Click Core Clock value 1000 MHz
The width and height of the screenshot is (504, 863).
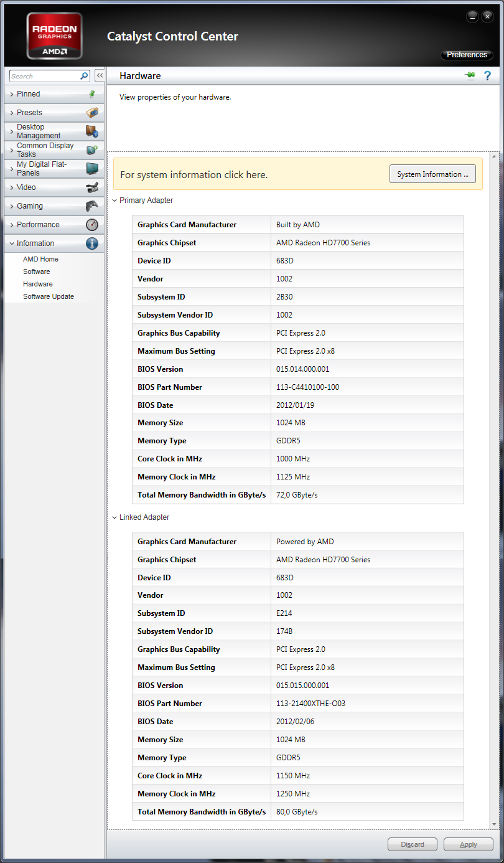[x=293, y=459]
